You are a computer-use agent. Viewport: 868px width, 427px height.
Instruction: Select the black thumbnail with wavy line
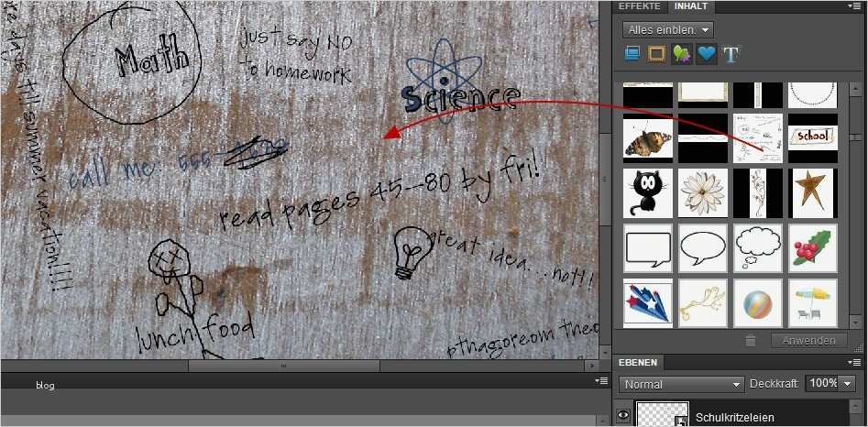click(702, 138)
